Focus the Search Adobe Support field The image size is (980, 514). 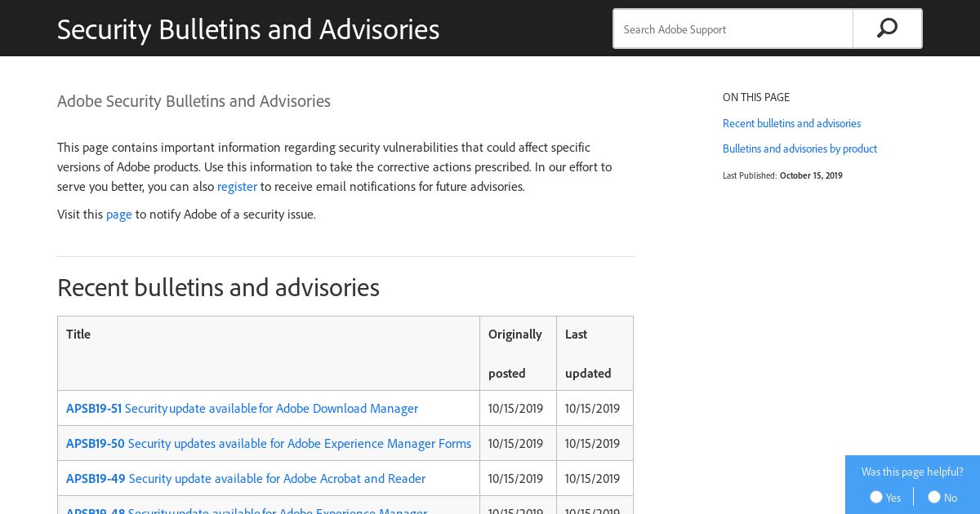tap(733, 29)
